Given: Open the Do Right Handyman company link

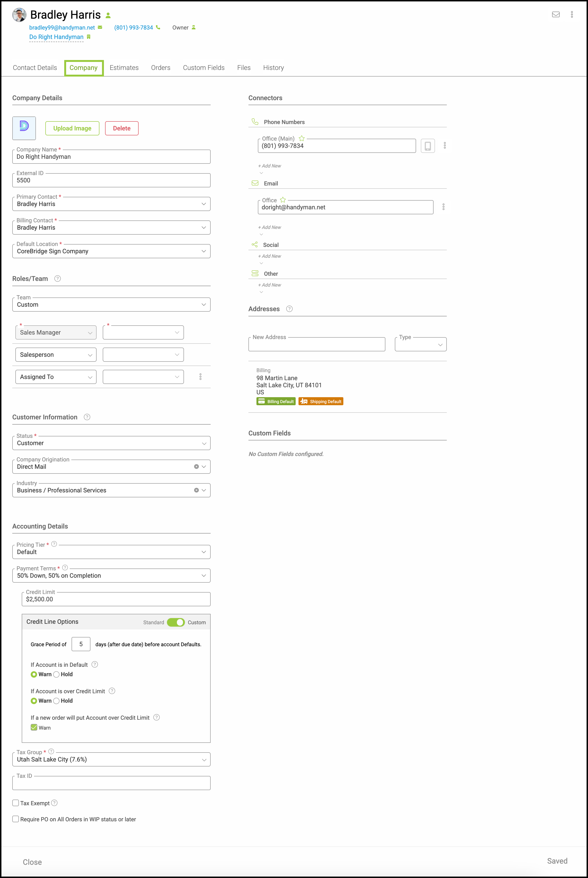Looking at the screenshot, I should pos(56,37).
